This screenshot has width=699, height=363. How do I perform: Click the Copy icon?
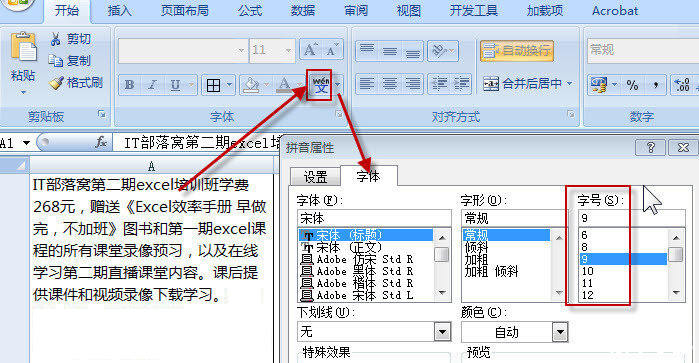[55, 60]
